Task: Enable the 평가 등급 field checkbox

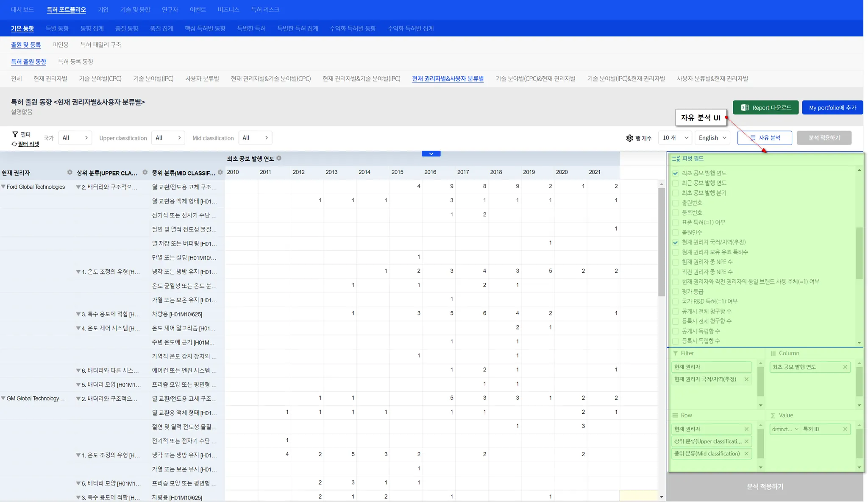Action: [x=676, y=292]
